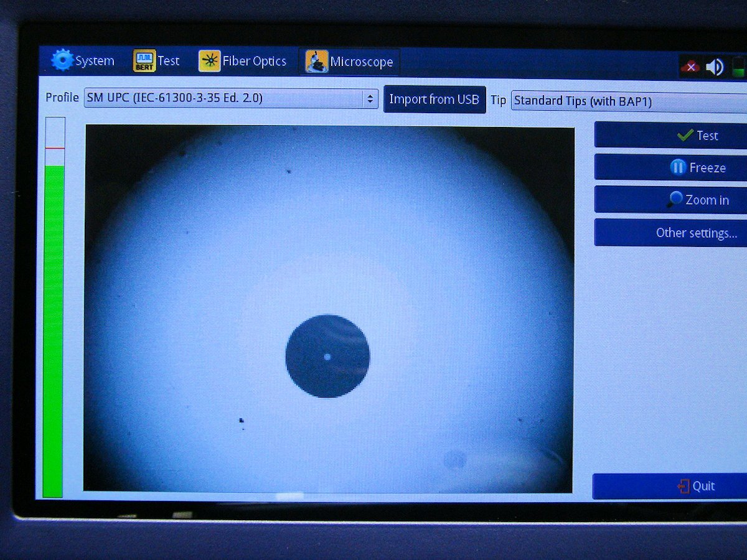Quit the Microscope application
The width and height of the screenshot is (747, 560).
coord(670,486)
